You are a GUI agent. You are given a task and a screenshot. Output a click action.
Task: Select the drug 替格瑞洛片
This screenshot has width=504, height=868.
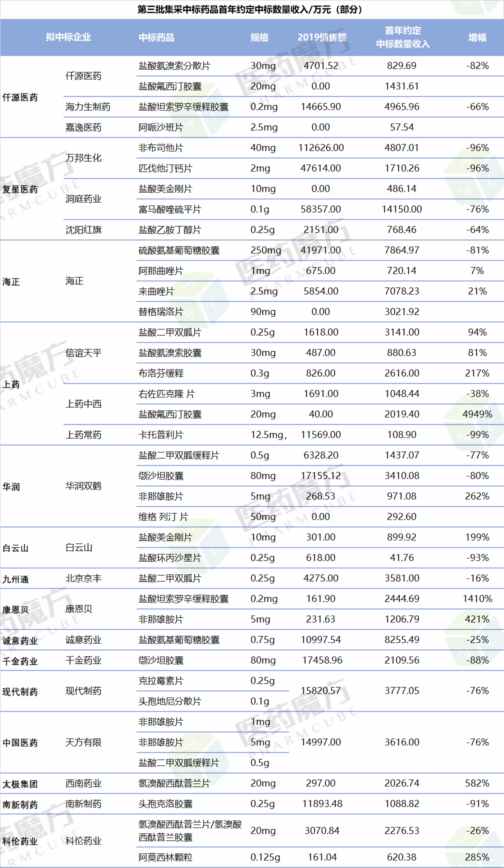click(161, 312)
